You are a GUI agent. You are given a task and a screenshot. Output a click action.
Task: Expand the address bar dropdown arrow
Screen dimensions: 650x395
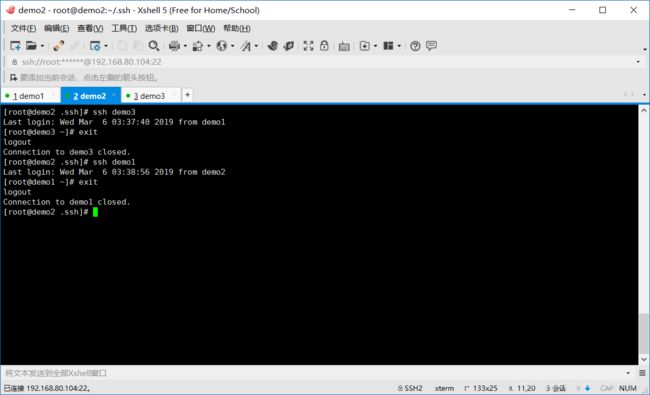pyautogui.click(x=638, y=62)
